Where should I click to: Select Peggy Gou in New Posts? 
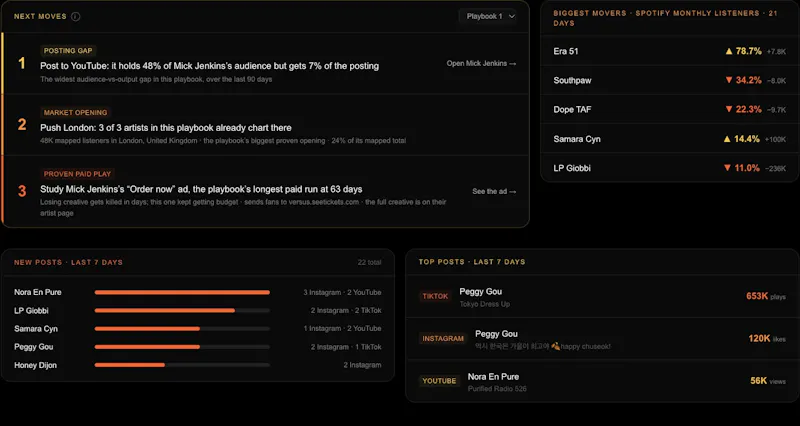tap(34, 347)
